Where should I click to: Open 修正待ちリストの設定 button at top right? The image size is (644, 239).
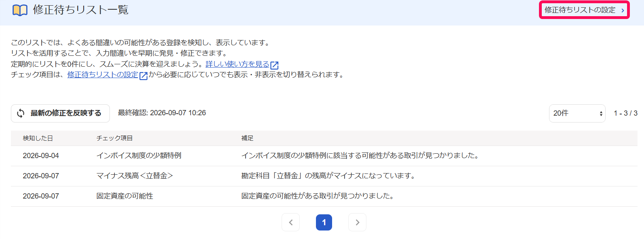click(x=584, y=10)
